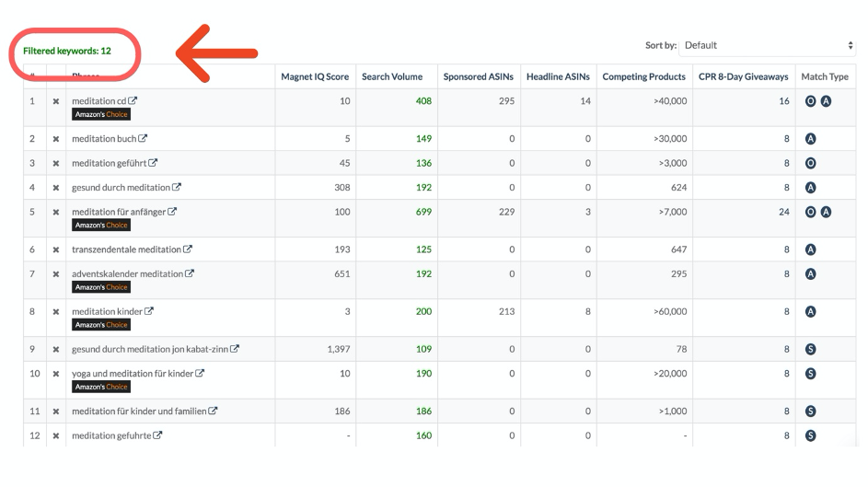Click the 'Filtered keywords: 12' label

click(x=67, y=51)
